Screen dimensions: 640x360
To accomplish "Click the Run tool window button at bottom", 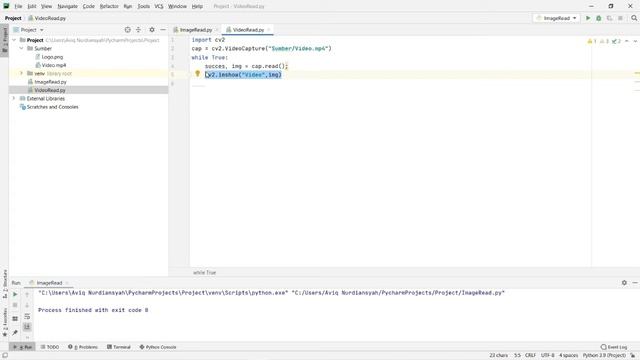I will [22, 347].
